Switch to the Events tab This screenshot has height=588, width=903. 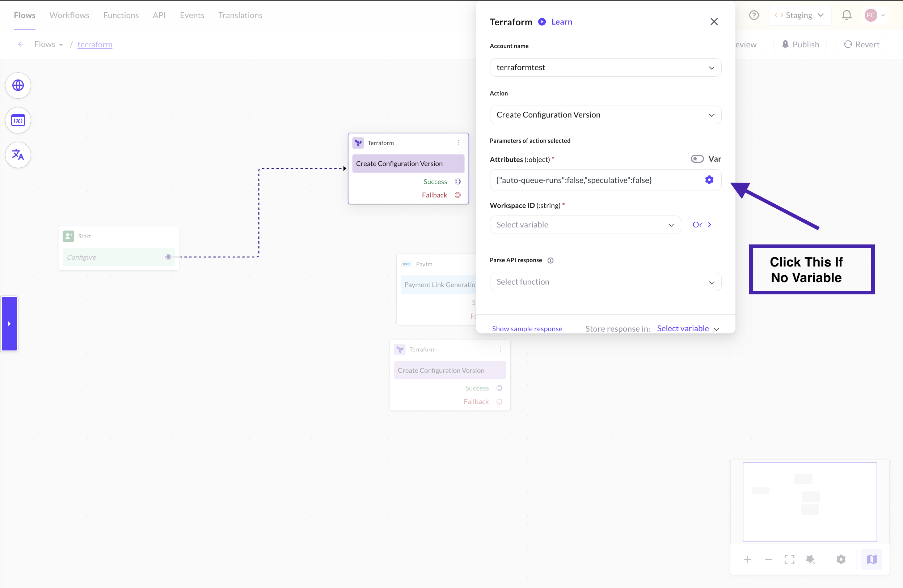[x=192, y=15]
